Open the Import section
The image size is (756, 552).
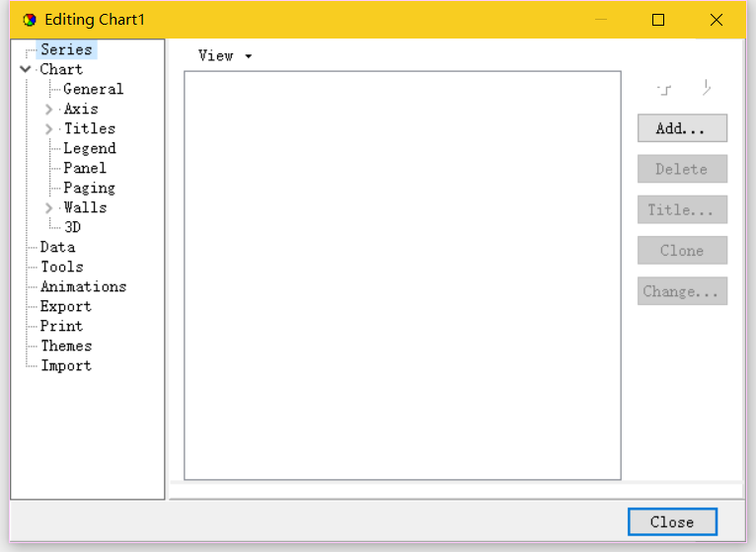click(66, 365)
